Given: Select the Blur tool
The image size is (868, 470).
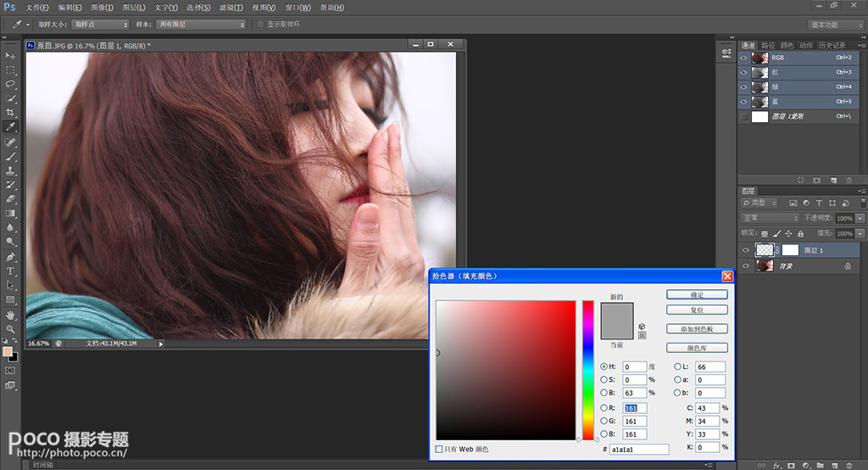Looking at the screenshot, I should pyautogui.click(x=10, y=227).
